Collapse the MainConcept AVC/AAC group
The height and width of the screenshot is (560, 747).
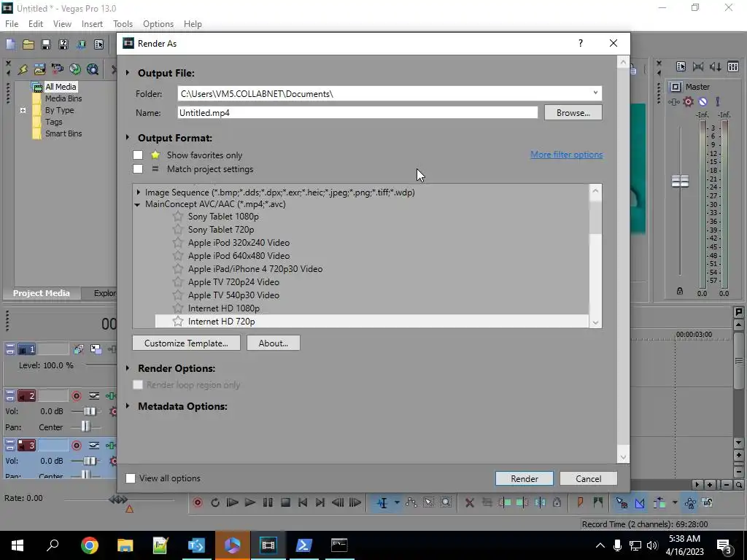[137, 205]
